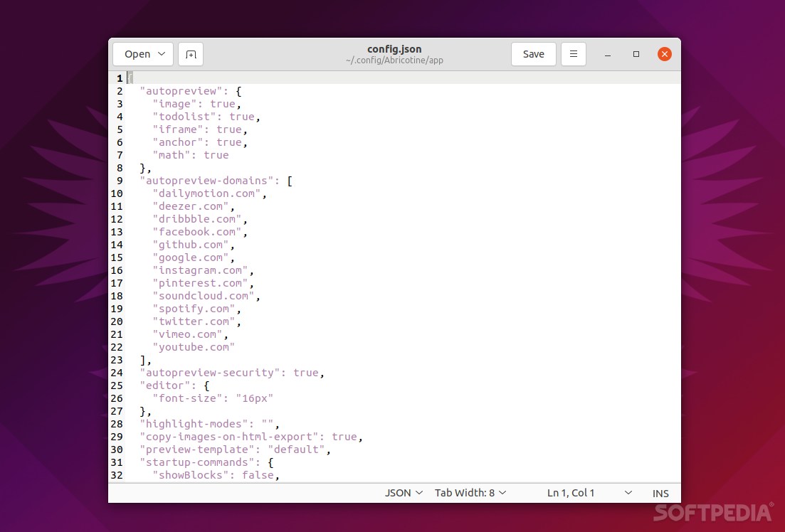Maximize the gedit window

click(636, 54)
